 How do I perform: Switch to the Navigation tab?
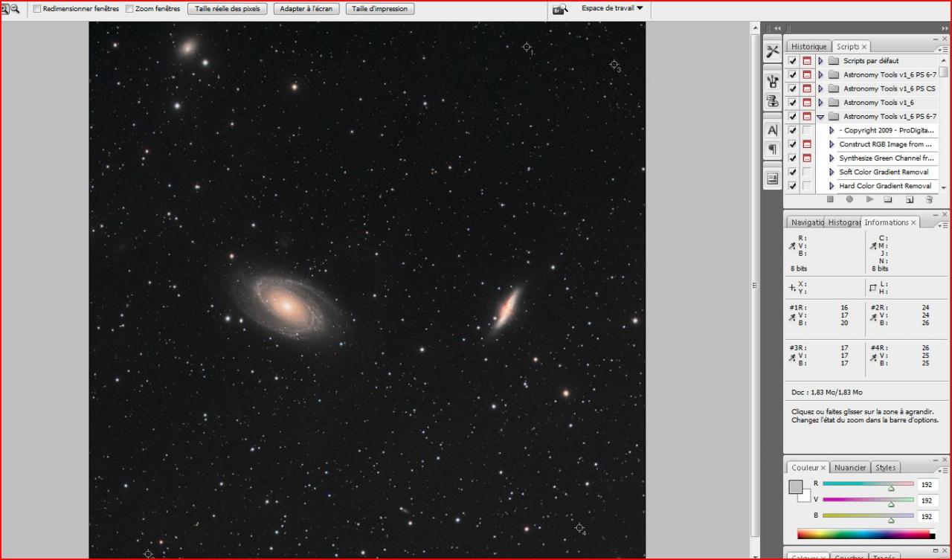coord(807,222)
